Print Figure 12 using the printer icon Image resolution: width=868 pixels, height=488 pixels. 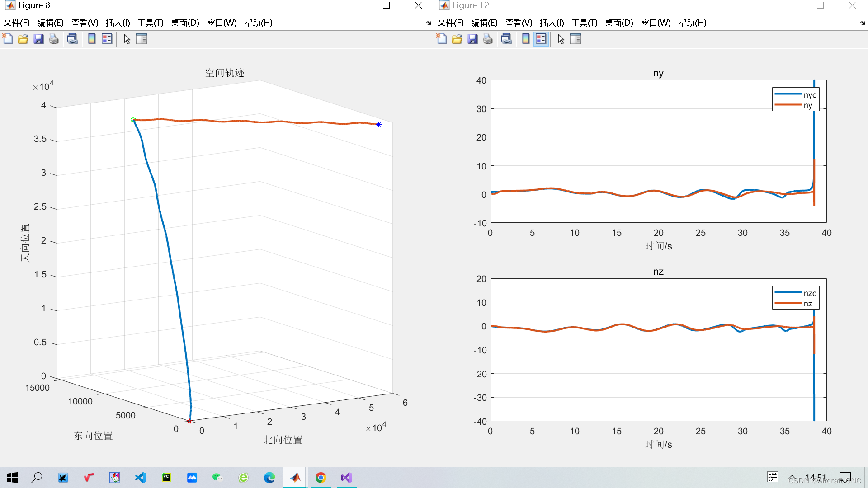click(488, 39)
